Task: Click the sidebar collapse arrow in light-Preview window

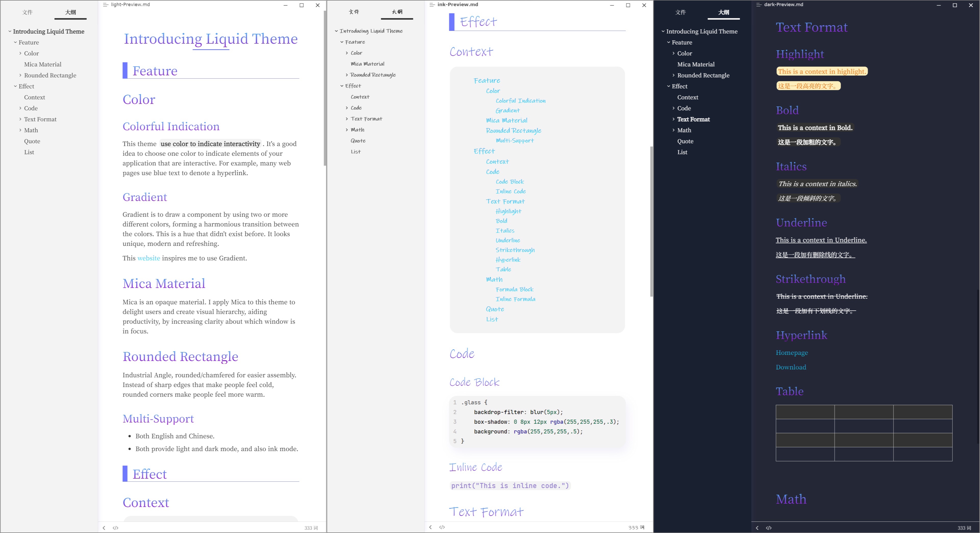Action: [104, 528]
